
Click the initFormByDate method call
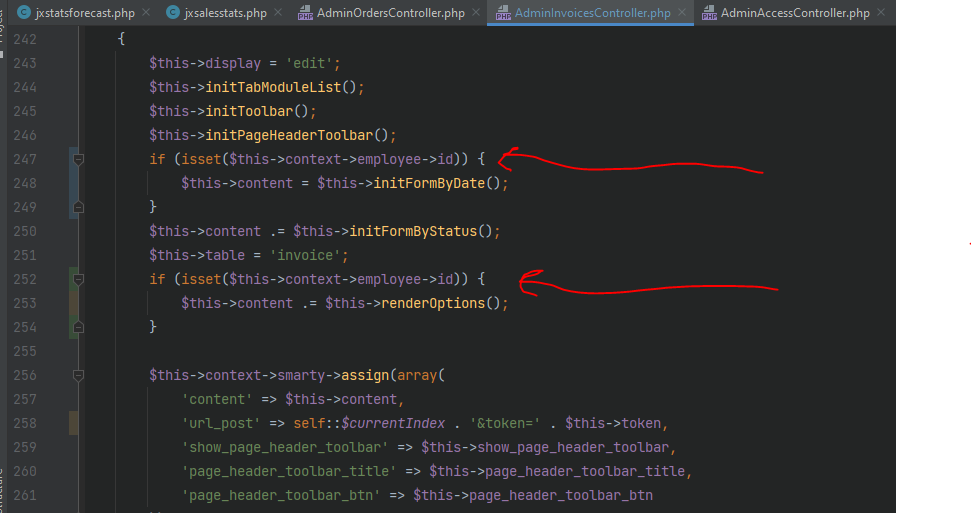coord(429,183)
